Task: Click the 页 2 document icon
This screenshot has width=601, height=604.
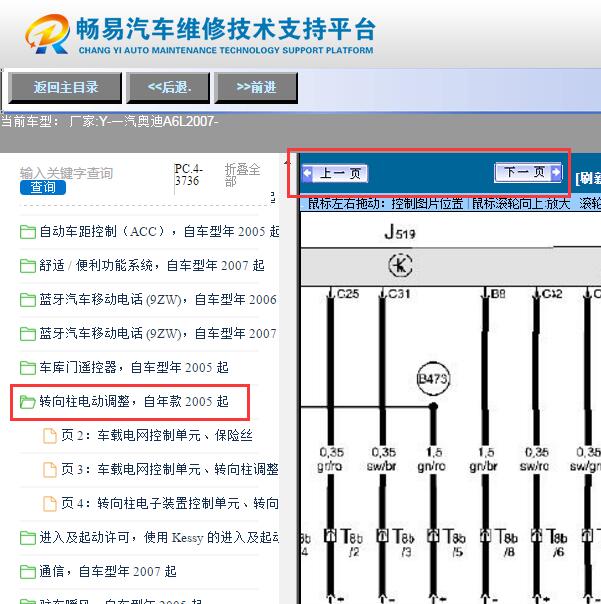Action: pyautogui.click(x=50, y=436)
